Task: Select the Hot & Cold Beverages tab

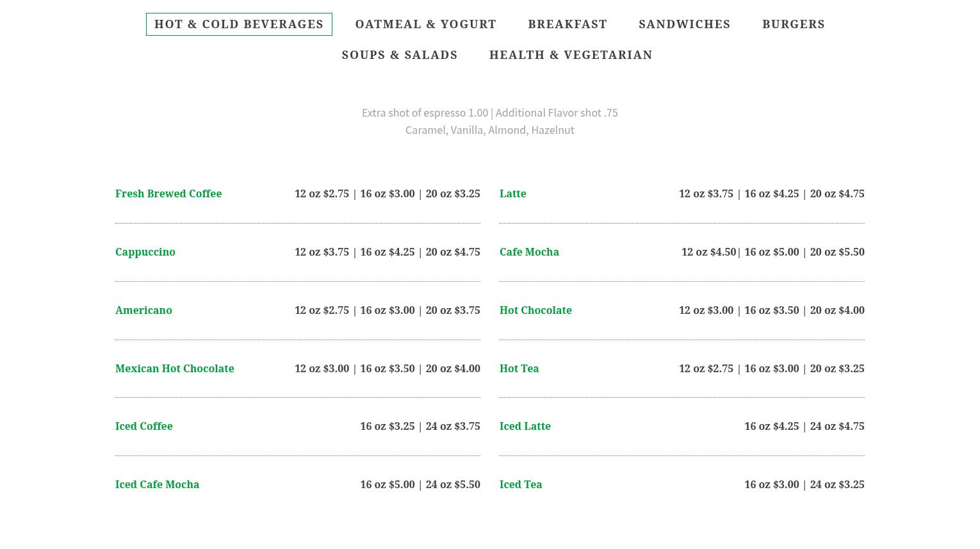Action: point(239,24)
